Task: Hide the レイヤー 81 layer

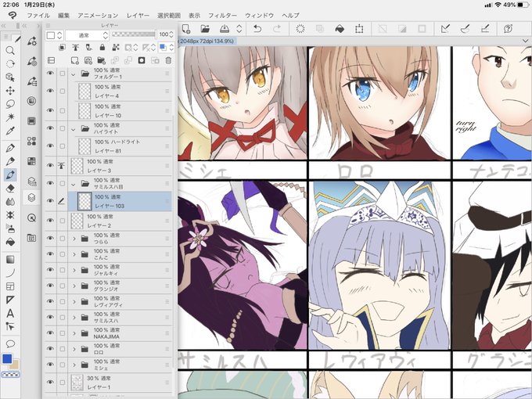Action: click(50, 146)
